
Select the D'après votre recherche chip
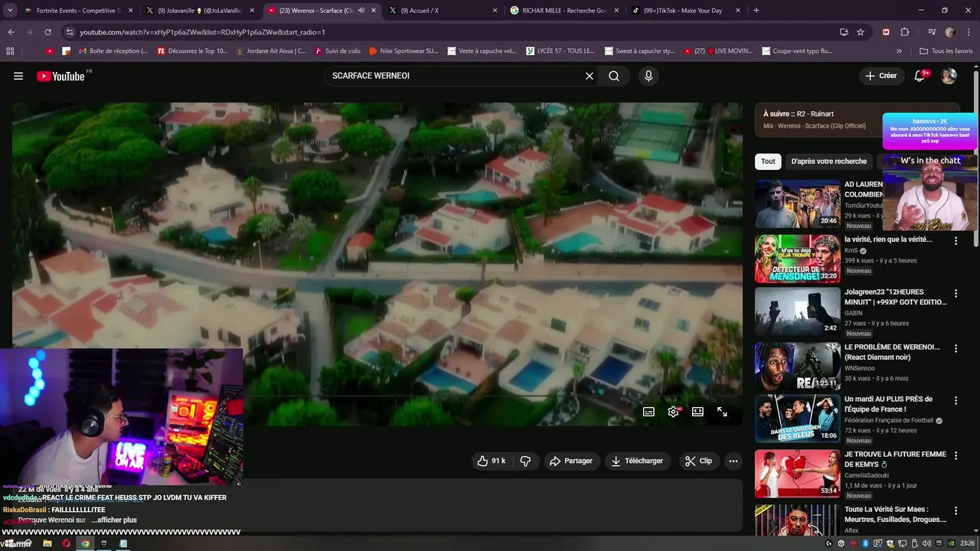pyautogui.click(x=828, y=161)
